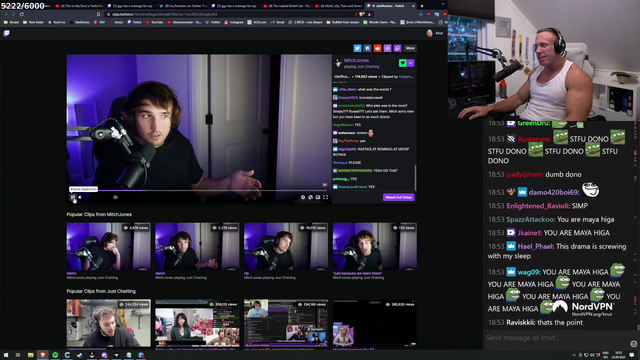Toggle clip player fullscreen

[x=325, y=197]
